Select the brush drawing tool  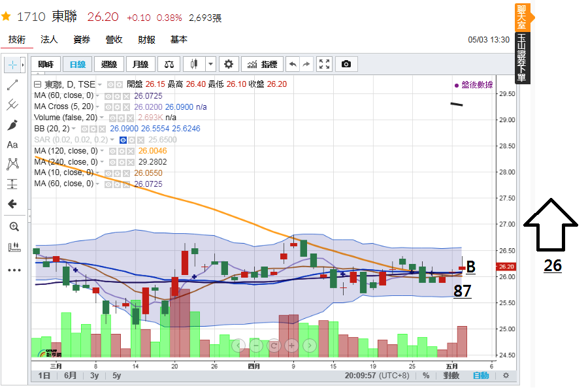(12, 125)
